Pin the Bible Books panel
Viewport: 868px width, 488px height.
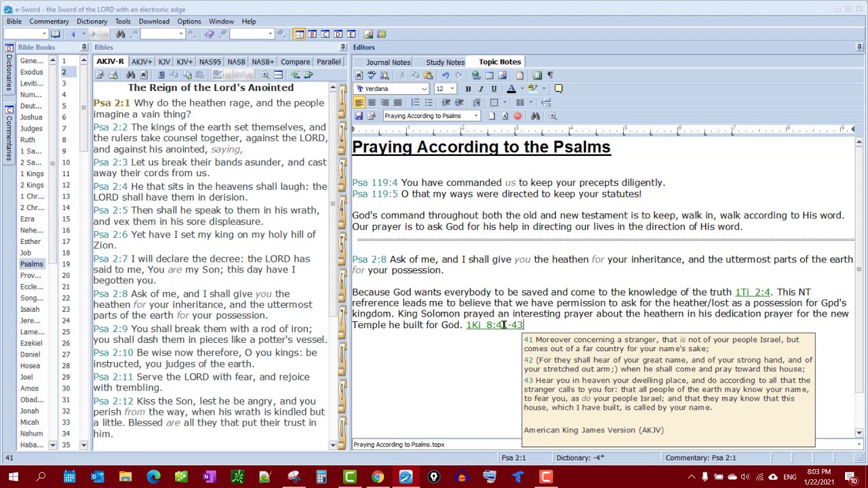coord(84,47)
